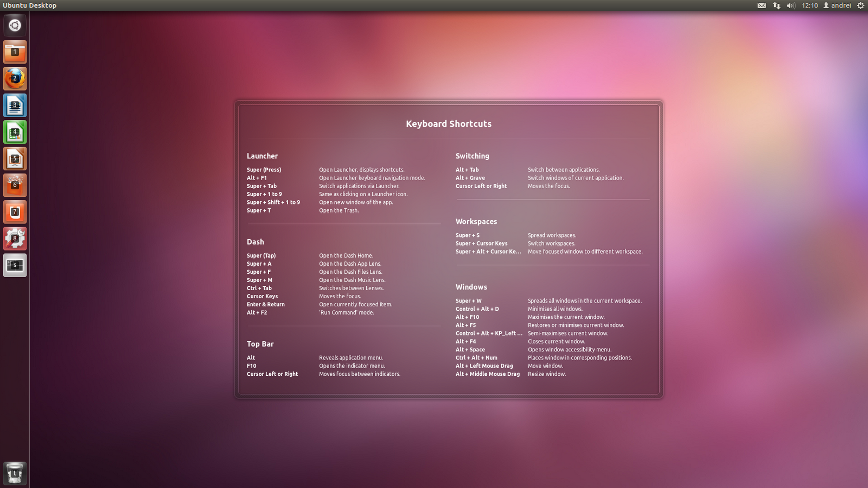
Task: Open the network indicator in top bar
Action: (x=776, y=5)
